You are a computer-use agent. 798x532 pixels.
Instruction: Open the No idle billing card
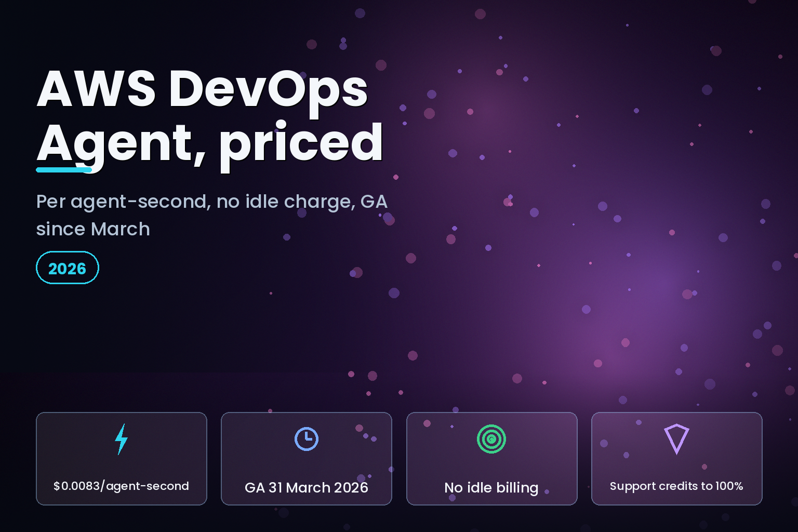point(491,459)
